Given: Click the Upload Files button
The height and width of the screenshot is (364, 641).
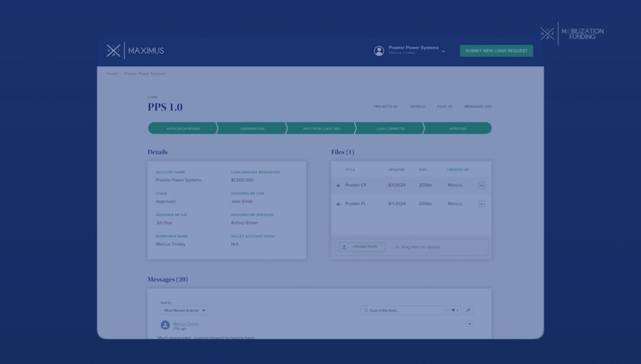Looking at the screenshot, I should (362, 247).
